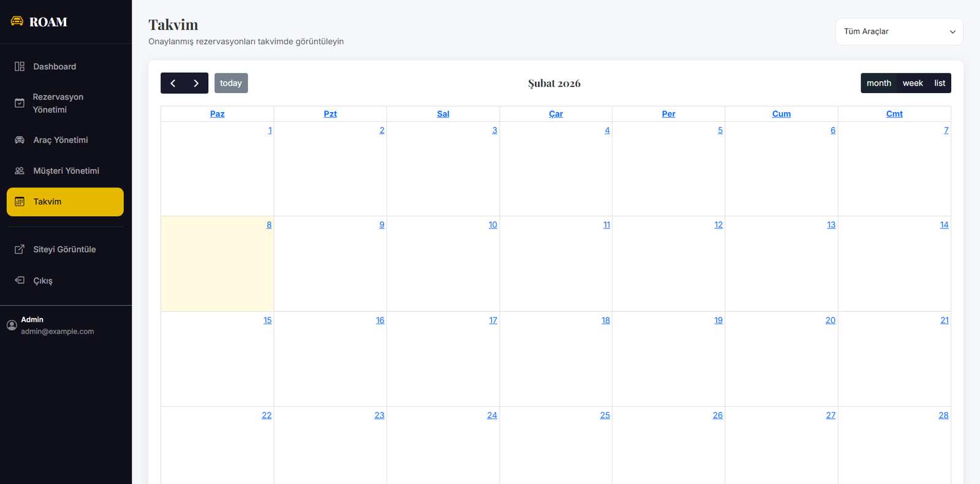Advance to next month with right chevron
Screen dimensions: 980x484
click(196, 83)
